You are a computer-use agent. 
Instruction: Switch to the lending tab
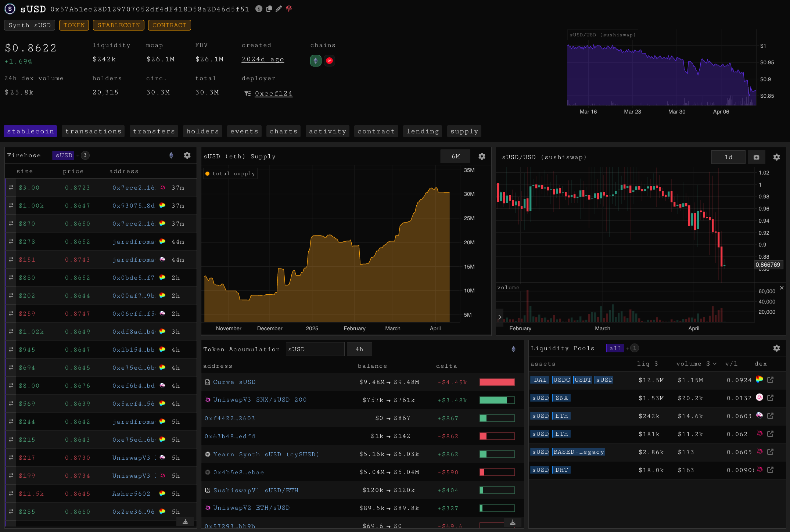(423, 132)
